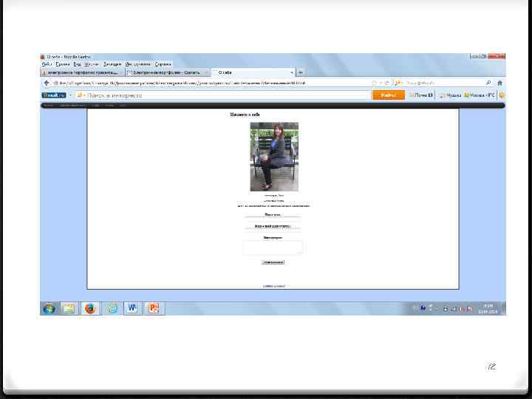
Task: Click the blue round system tray icon
Action: click(x=423, y=308)
